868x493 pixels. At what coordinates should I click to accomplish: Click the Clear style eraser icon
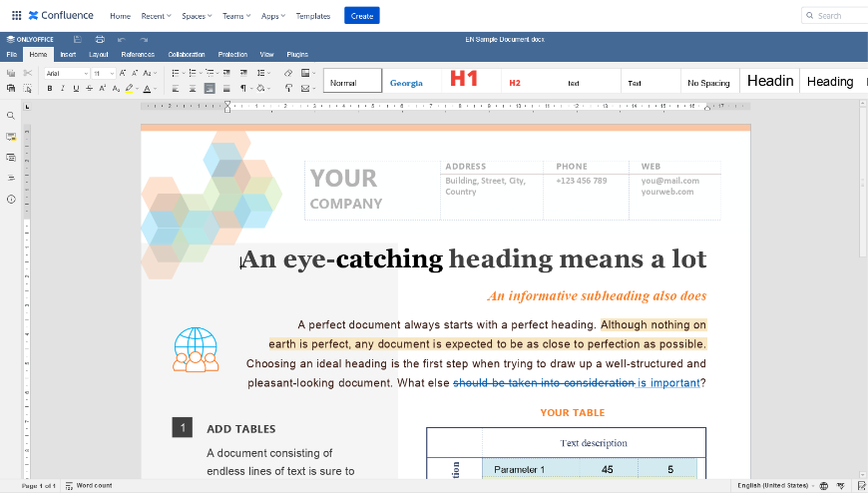(x=288, y=73)
